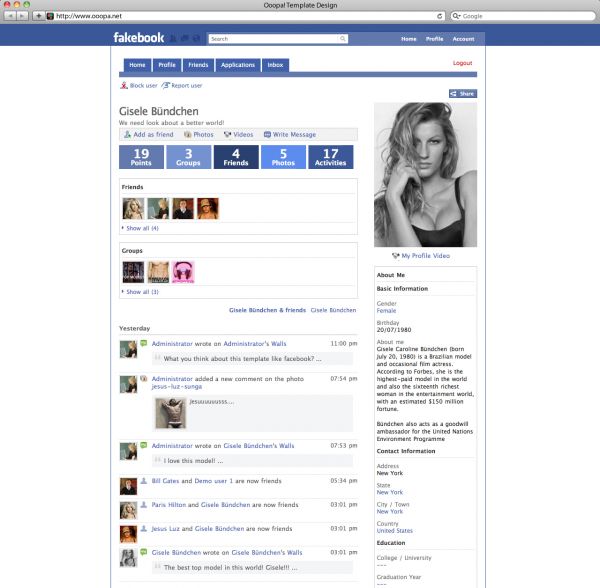Click the 5 Photos stat box

(x=283, y=157)
